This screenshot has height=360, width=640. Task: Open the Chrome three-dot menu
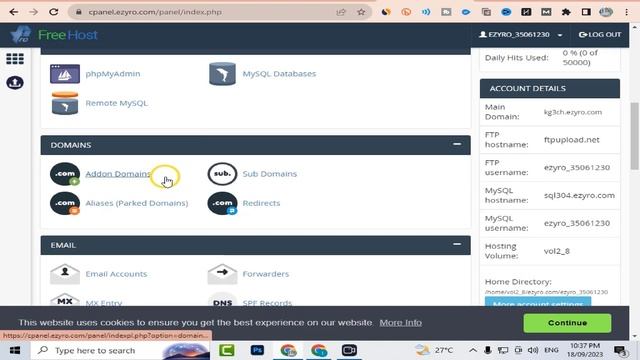(627, 12)
